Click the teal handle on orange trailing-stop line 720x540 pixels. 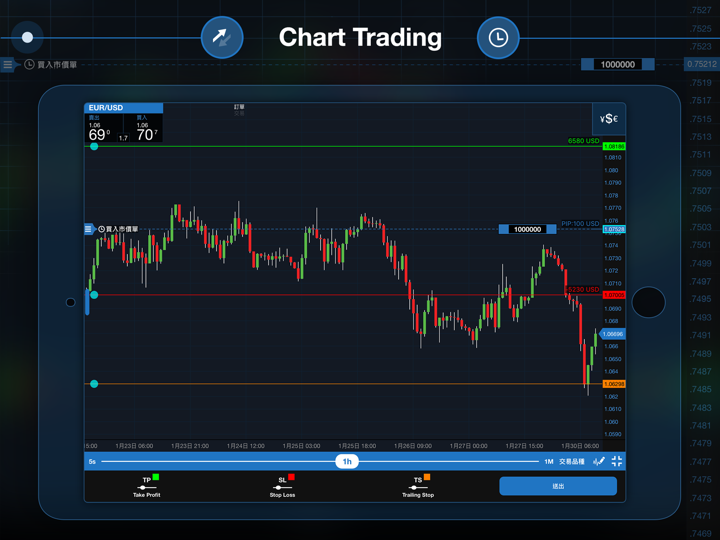point(94,384)
